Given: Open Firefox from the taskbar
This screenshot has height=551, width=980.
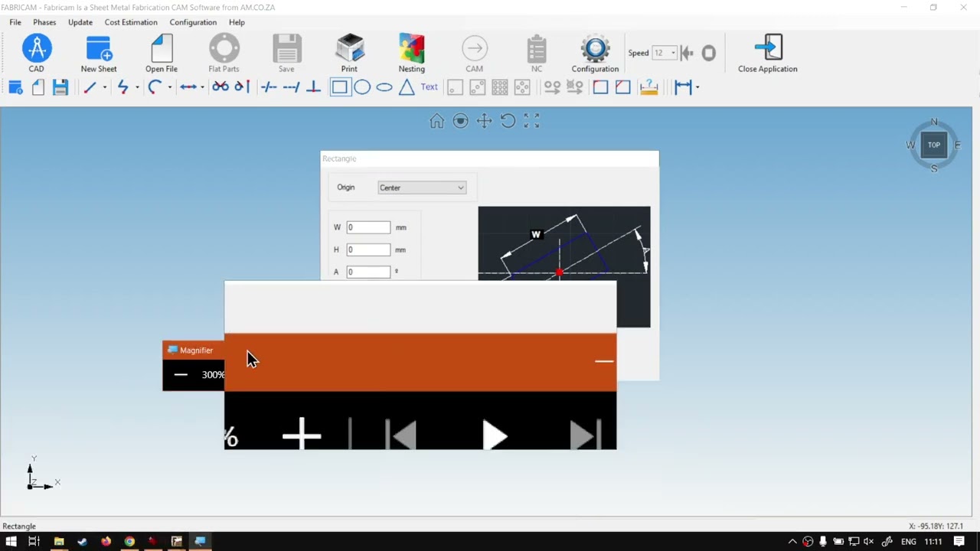Looking at the screenshot, I should 106,541.
